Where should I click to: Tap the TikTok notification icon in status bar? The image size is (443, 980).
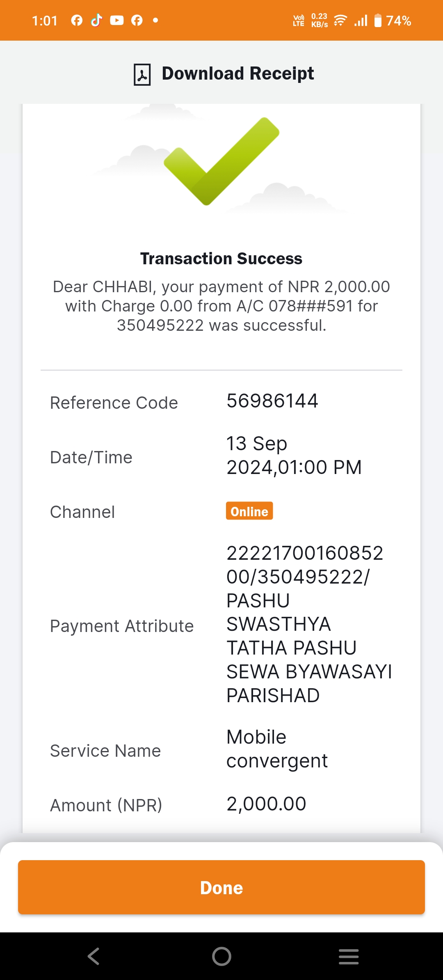96,20
